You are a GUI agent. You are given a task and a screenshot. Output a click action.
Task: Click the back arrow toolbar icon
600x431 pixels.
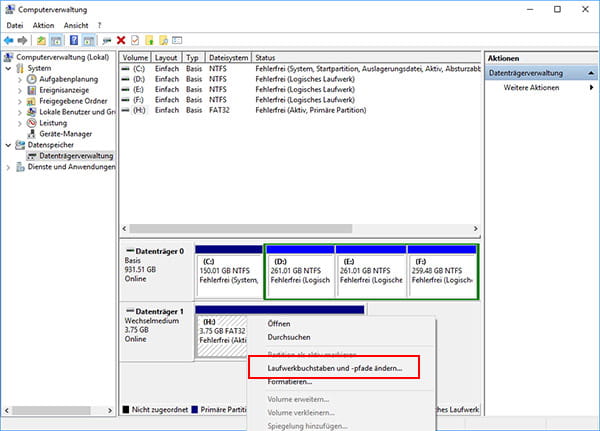(x=10, y=39)
